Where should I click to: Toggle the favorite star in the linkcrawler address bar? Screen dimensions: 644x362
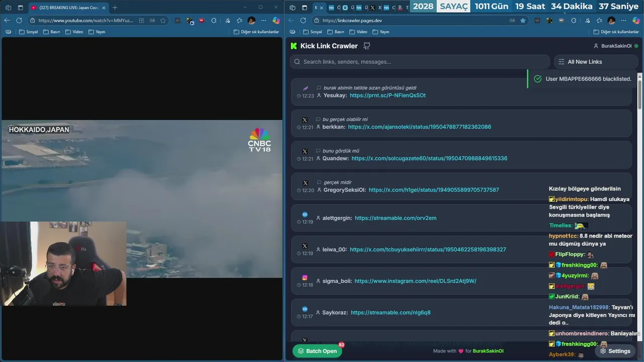[523, 20]
